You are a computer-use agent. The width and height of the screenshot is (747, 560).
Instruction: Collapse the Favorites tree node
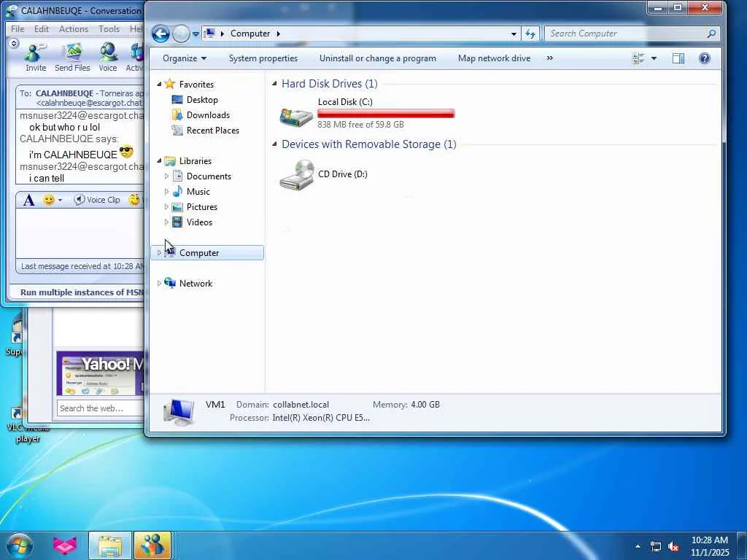tap(159, 85)
